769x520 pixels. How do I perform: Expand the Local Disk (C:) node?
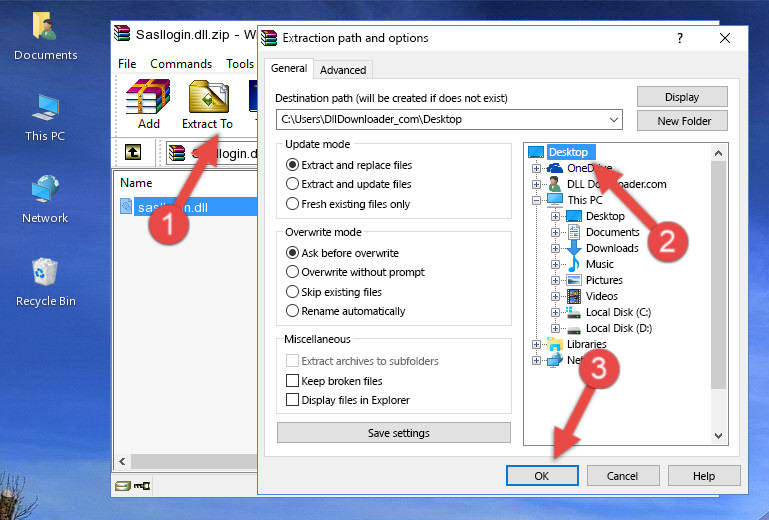556,312
